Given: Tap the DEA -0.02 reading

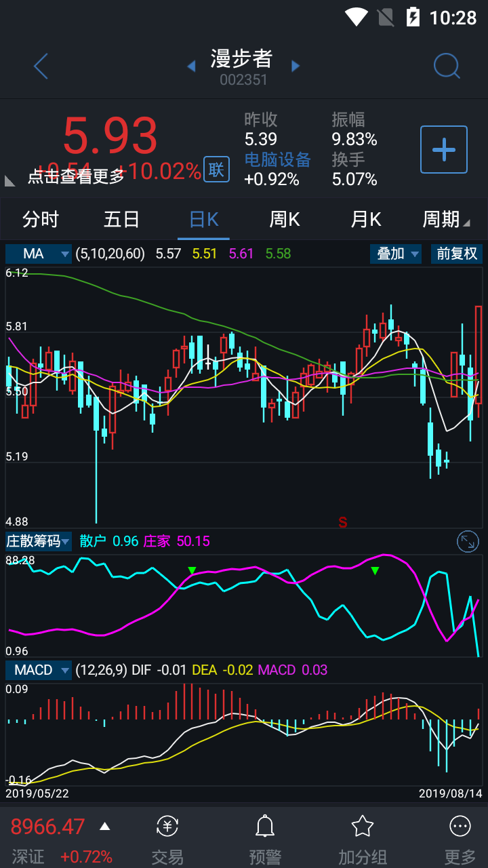Looking at the screenshot, I should tap(222, 670).
